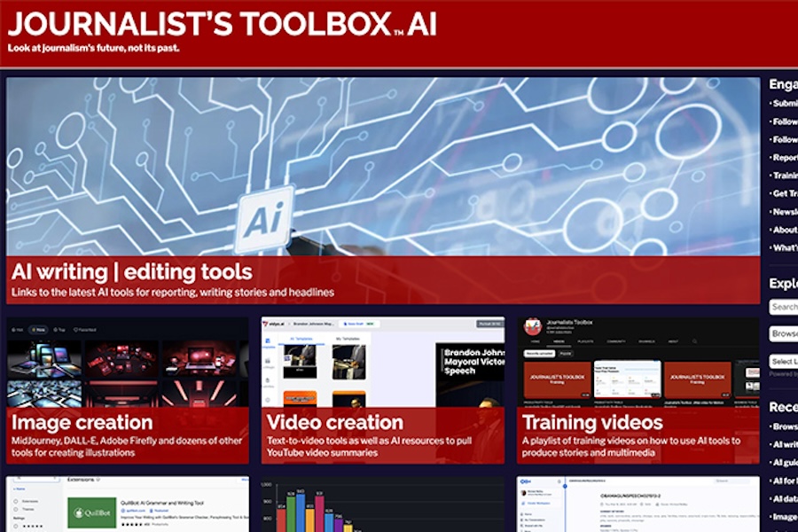Click the Submit link in sidebar
The height and width of the screenshot is (532, 798).
coord(785,104)
